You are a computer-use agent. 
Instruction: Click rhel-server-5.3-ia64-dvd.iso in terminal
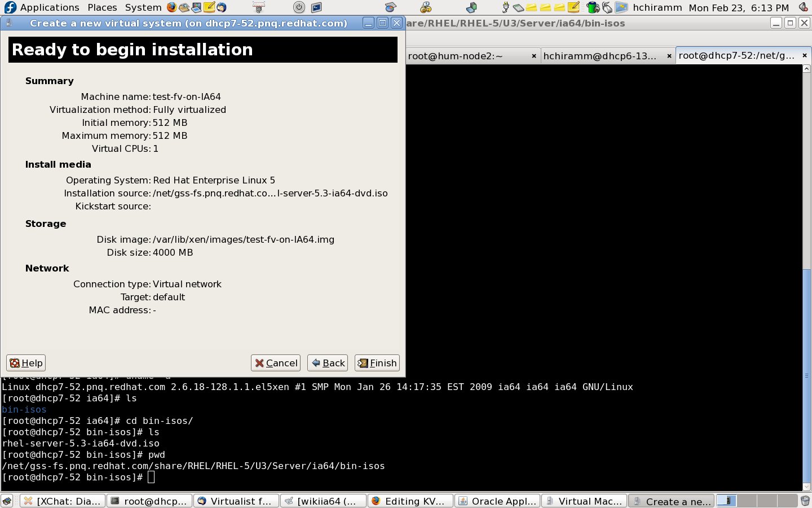pos(81,443)
